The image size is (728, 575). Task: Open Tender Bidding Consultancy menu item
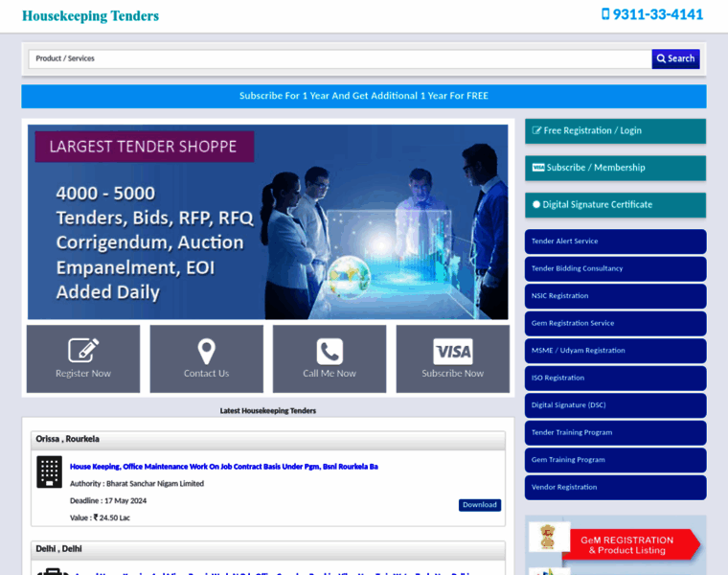[615, 268]
